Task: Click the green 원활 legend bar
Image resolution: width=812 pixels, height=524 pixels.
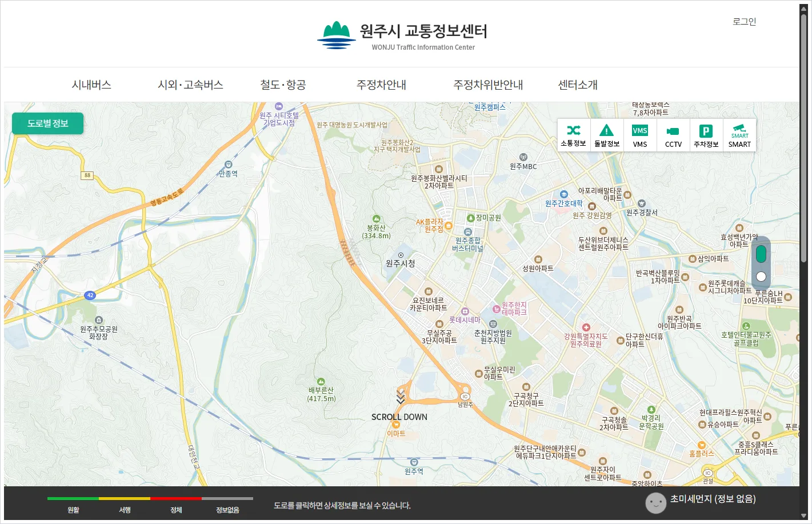Action: 73,499
